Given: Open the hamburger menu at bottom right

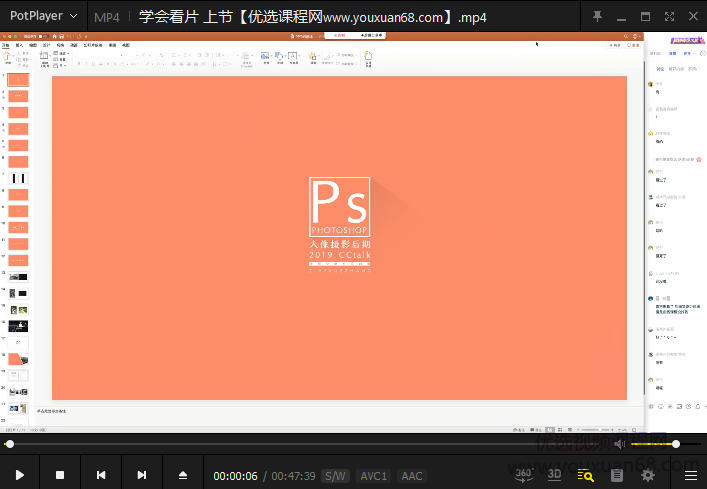Looking at the screenshot, I should click(x=691, y=475).
